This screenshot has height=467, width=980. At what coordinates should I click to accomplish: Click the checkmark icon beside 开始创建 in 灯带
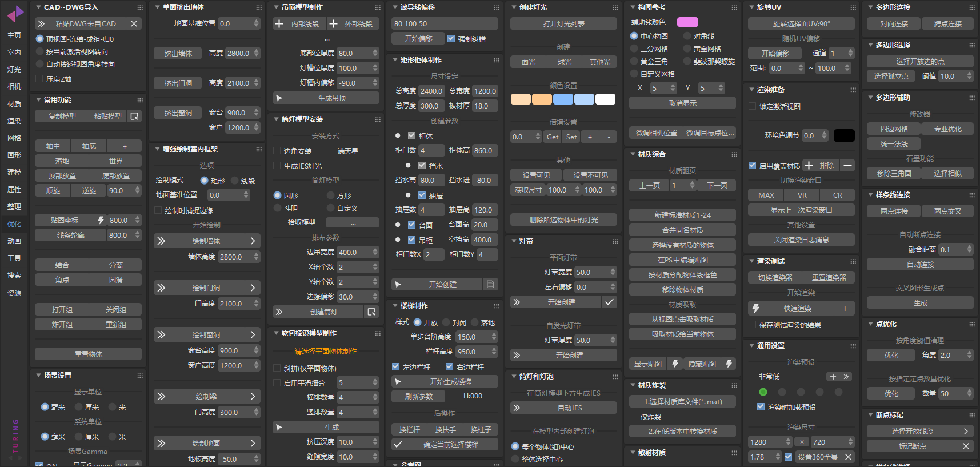pyautogui.click(x=610, y=302)
